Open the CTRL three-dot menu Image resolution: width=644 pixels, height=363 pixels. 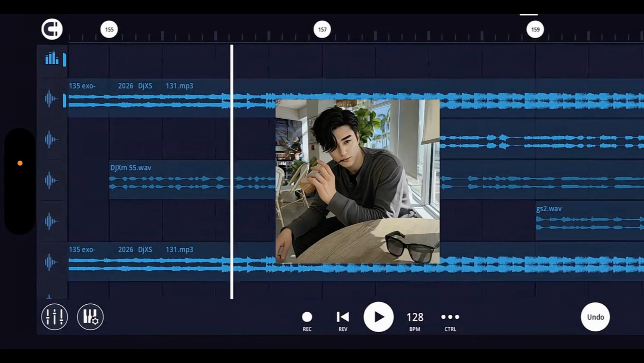[x=450, y=321]
